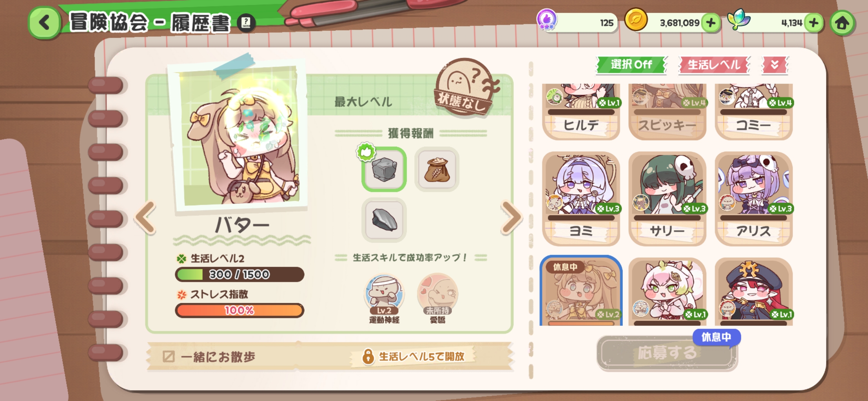Toggle the 選択 Off switch
Viewport: 868px width, 401px height.
631,65
